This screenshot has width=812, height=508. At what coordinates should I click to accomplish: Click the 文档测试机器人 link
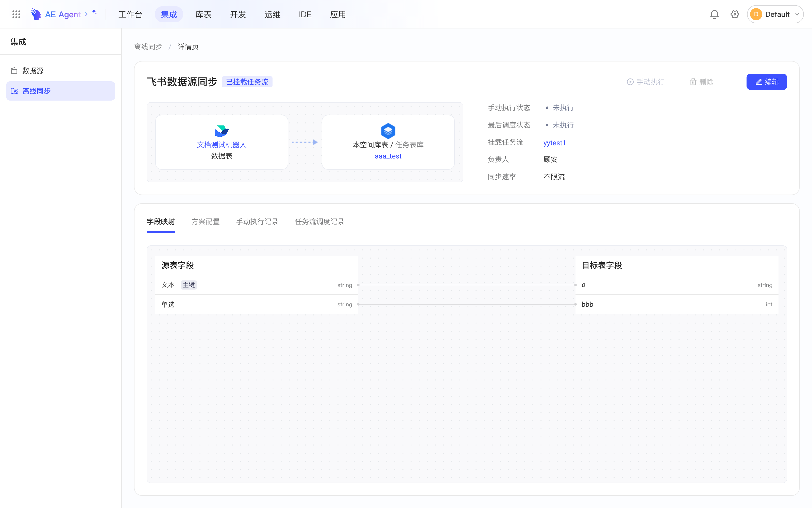(222, 145)
